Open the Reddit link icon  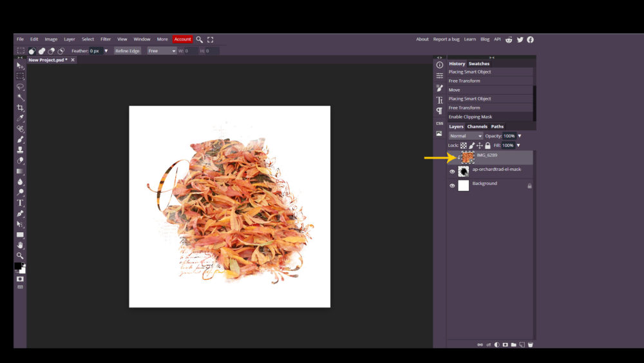509,39
